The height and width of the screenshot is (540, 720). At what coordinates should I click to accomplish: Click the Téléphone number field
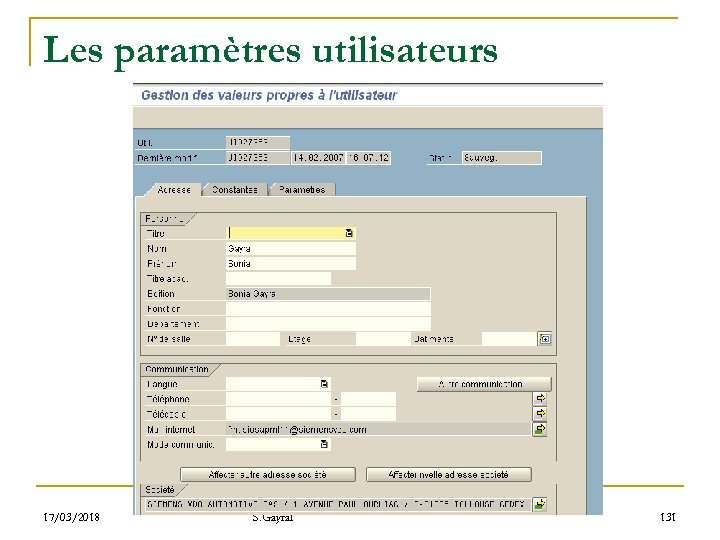point(278,399)
